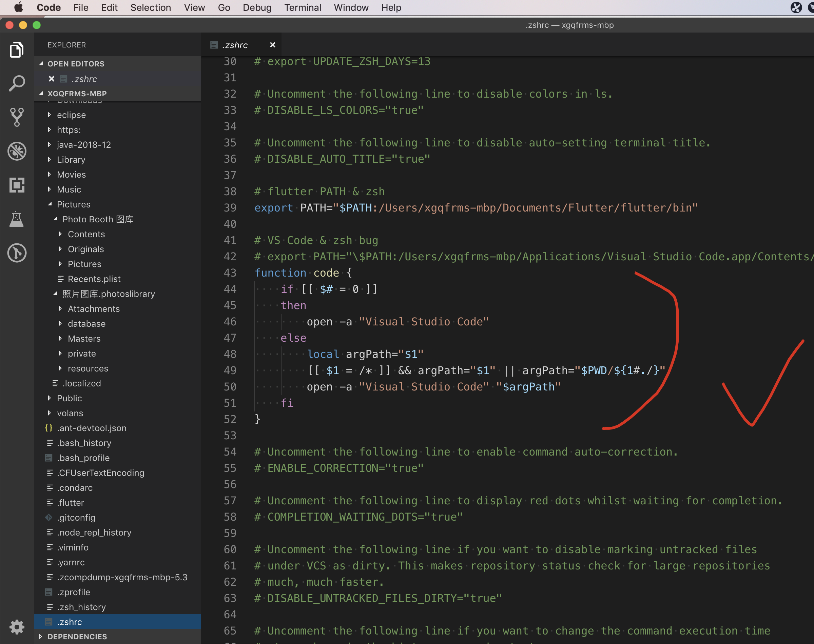Open the Selection menu
This screenshot has width=814, height=644.
click(151, 7)
